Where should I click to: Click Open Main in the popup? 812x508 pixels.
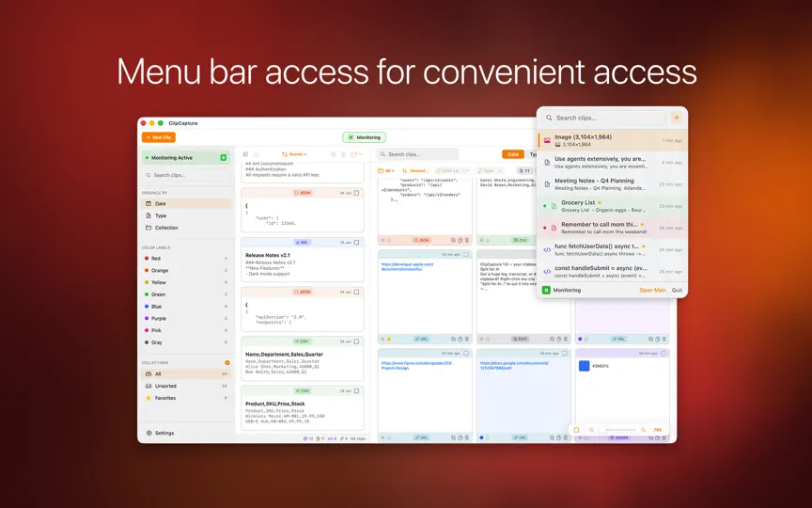[x=652, y=291]
